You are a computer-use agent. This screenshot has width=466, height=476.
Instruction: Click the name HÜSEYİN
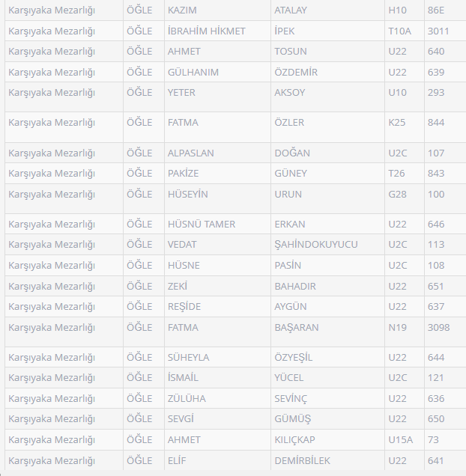tap(188, 195)
